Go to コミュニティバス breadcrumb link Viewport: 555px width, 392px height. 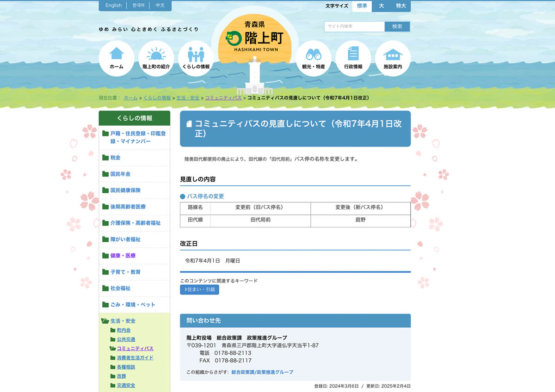coord(223,98)
